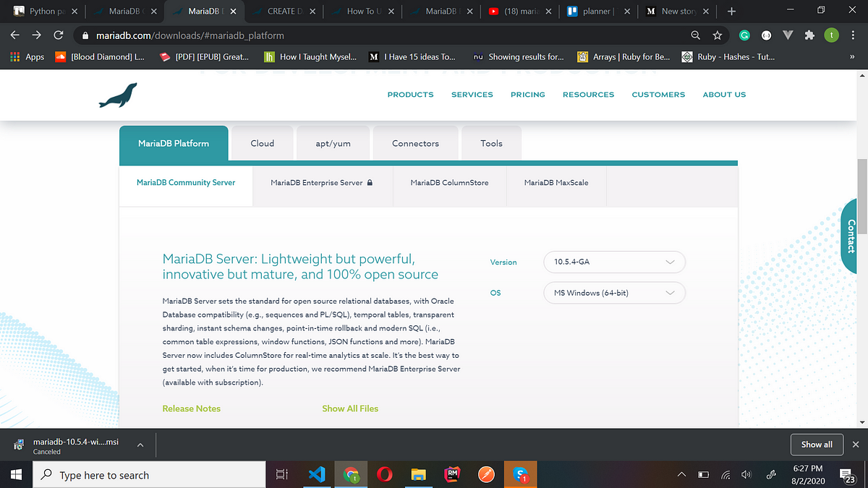Open the Wi-Fi network tray icon
The image size is (868, 488).
(x=726, y=475)
